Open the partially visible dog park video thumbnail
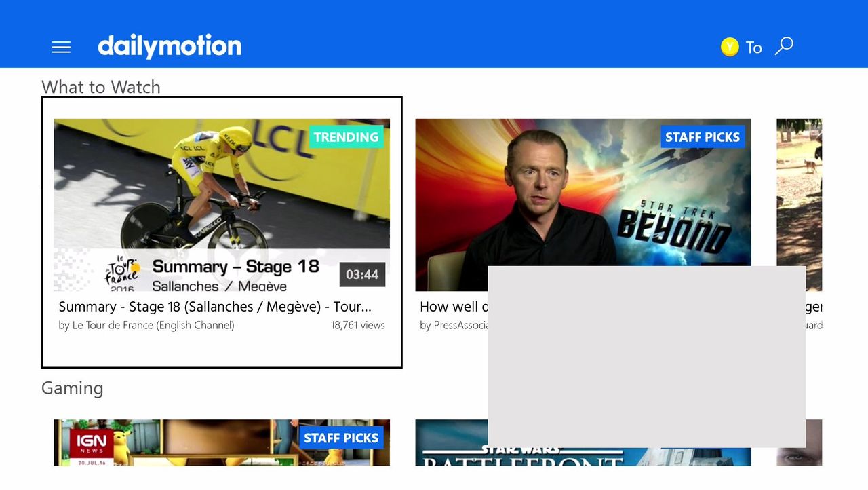The width and height of the screenshot is (868, 490). (x=799, y=205)
